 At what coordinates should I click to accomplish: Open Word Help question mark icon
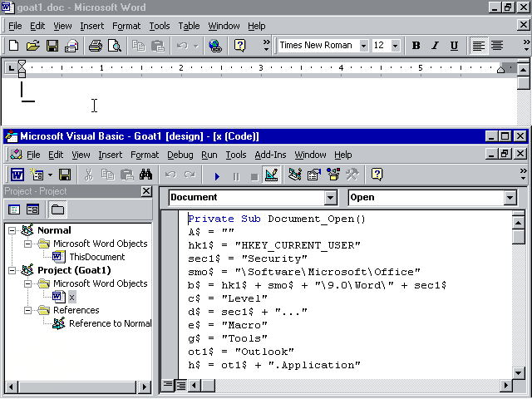(x=239, y=46)
